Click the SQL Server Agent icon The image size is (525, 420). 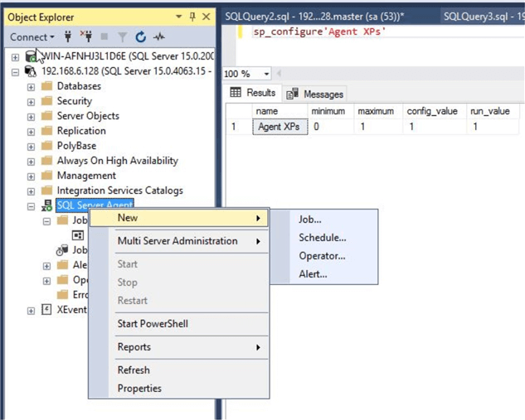pyautogui.click(x=47, y=205)
